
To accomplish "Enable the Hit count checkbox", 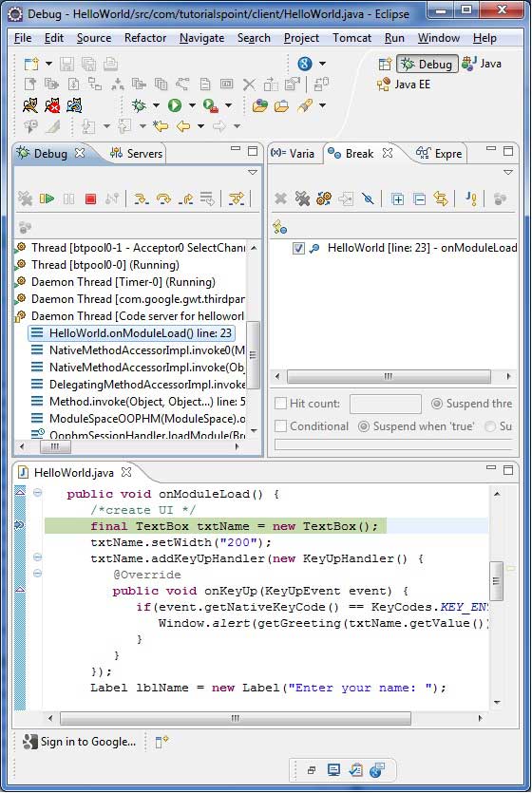I will pos(280,403).
